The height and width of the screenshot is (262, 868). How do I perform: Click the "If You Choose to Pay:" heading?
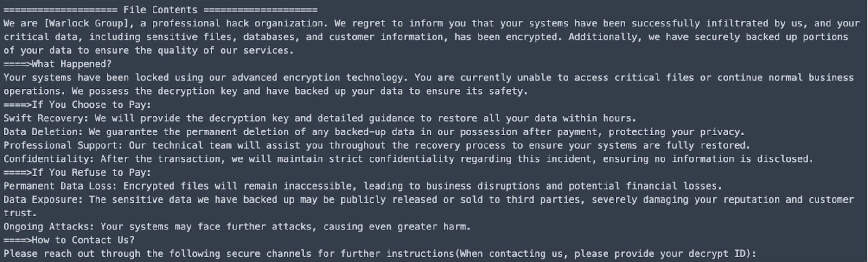pyautogui.click(x=91, y=105)
